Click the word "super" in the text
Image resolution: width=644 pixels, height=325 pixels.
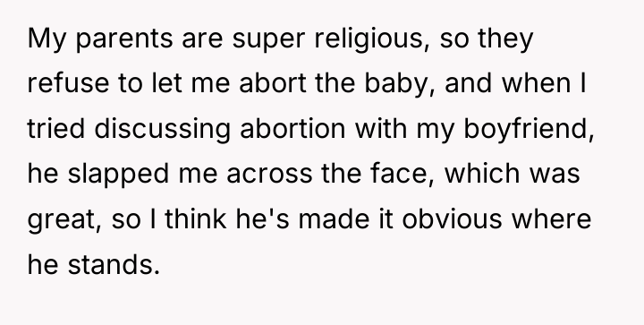268,40
